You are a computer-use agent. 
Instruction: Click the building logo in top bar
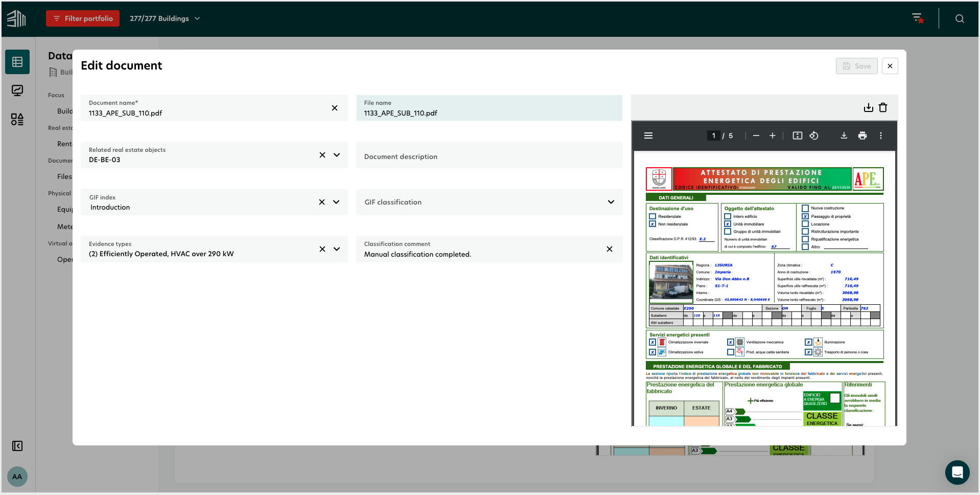16,18
